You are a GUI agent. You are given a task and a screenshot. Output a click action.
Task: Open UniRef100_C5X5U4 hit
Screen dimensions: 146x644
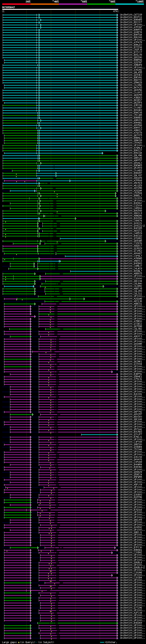[x=131, y=193]
